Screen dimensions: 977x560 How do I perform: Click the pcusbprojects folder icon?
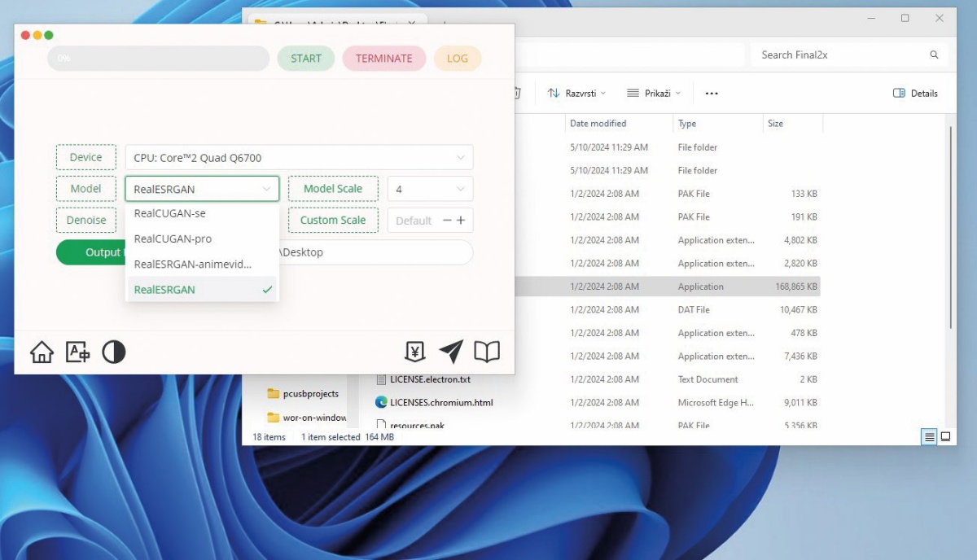coord(274,394)
